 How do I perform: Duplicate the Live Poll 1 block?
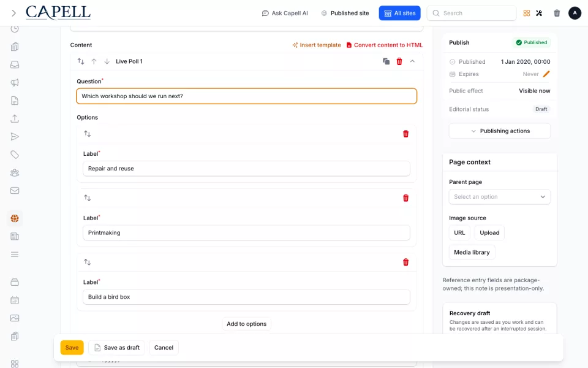tap(386, 61)
